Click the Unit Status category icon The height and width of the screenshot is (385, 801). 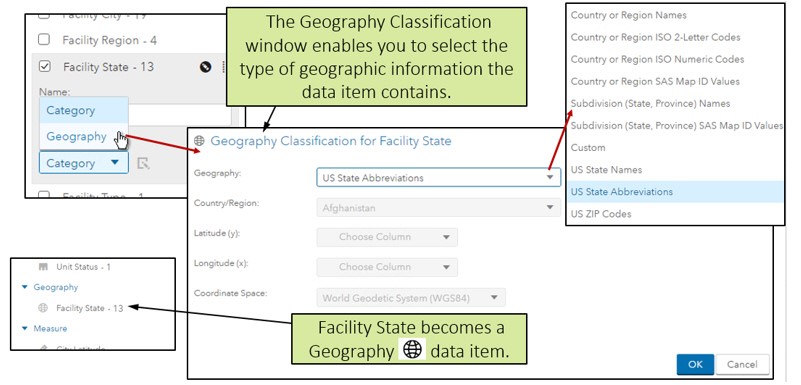tap(43, 267)
